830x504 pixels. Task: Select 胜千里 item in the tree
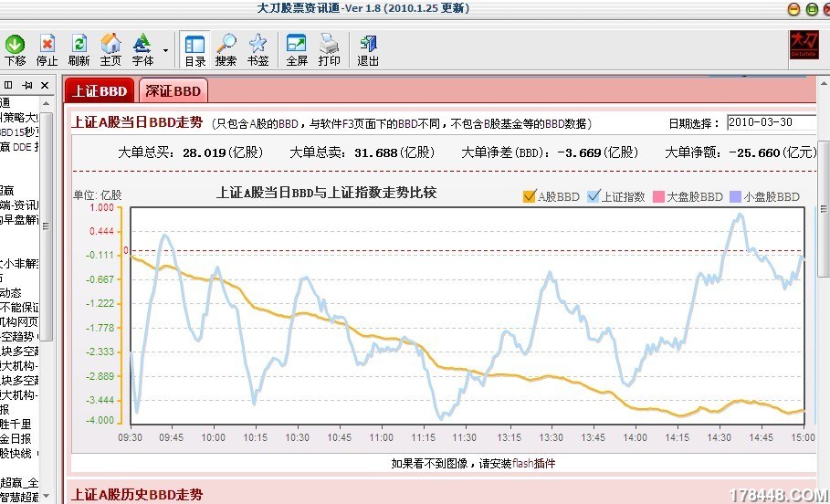tap(16, 424)
